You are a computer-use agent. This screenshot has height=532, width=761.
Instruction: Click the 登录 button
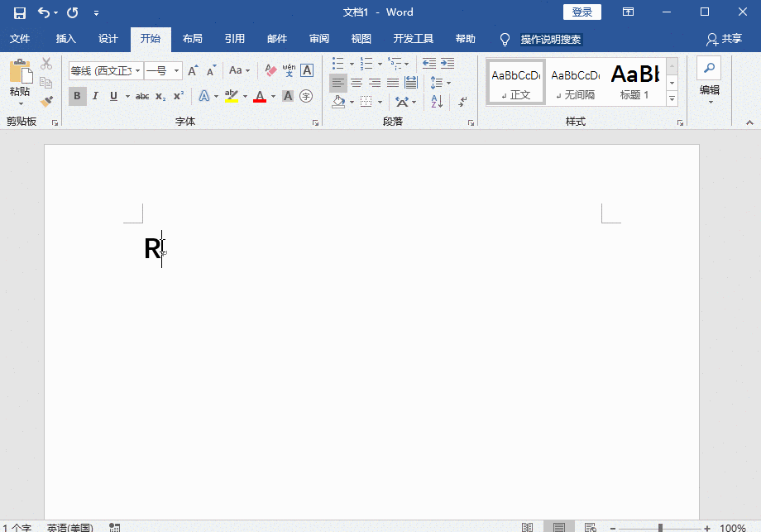(582, 12)
